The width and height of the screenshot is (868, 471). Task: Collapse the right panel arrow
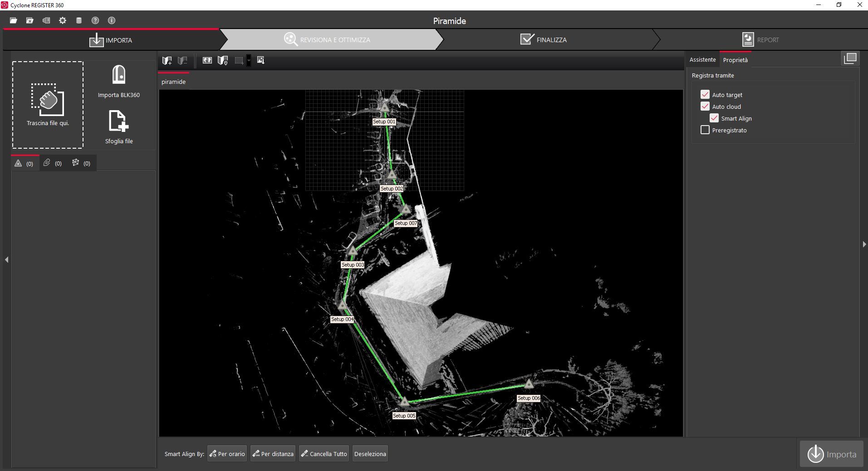[864, 244]
